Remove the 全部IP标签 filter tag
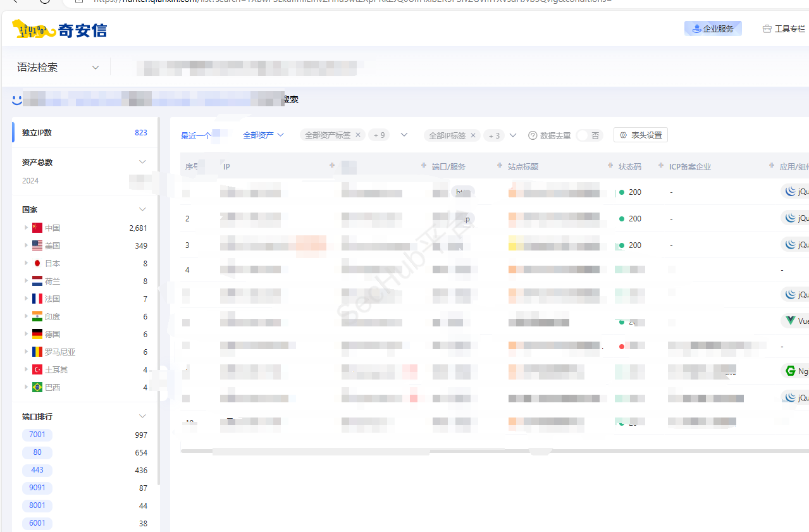809x532 pixels. (x=472, y=135)
